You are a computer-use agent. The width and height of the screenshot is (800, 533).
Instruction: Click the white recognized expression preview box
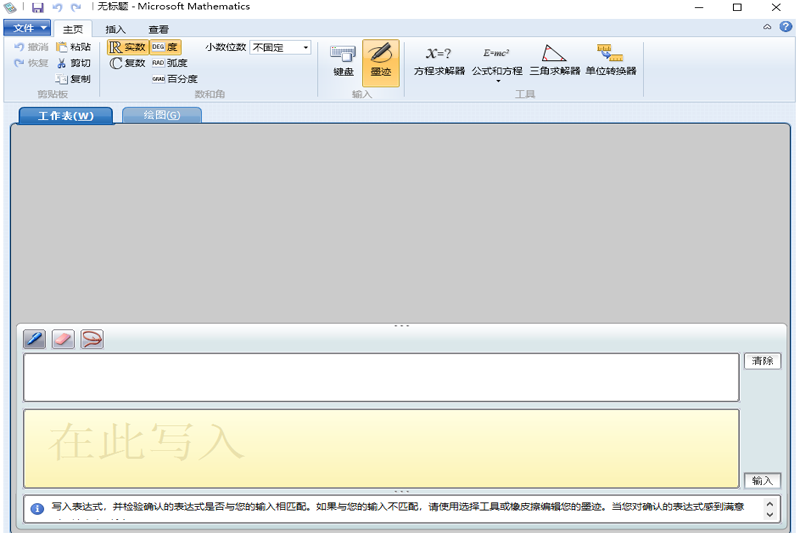click(x=381, y=377)
